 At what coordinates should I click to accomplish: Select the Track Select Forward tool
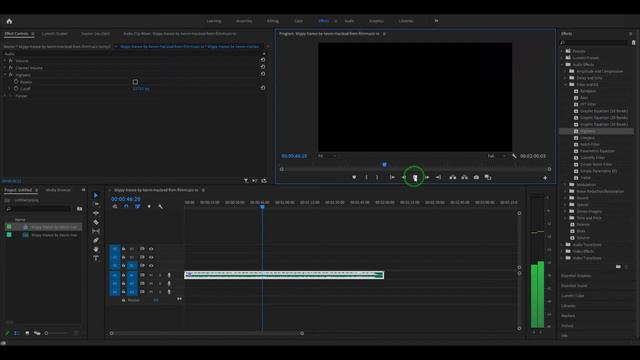pyautogui.click(x=96, y=204)
